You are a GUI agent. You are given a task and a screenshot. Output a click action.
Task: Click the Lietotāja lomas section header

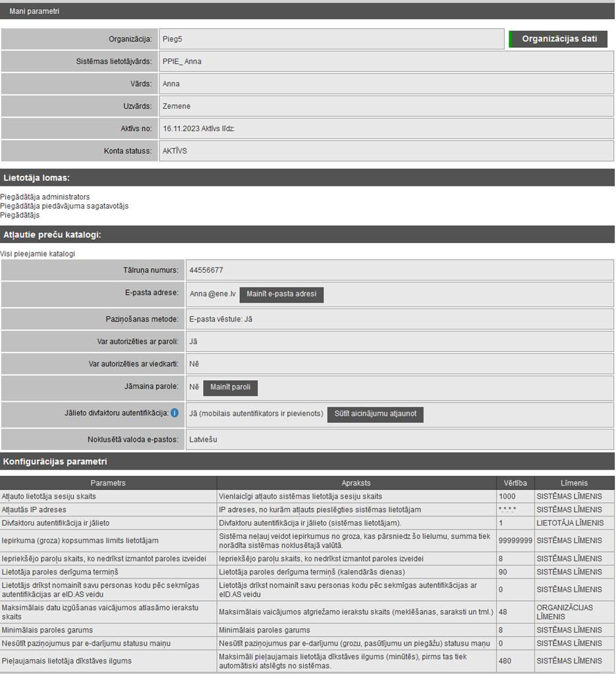click(37, 178)
